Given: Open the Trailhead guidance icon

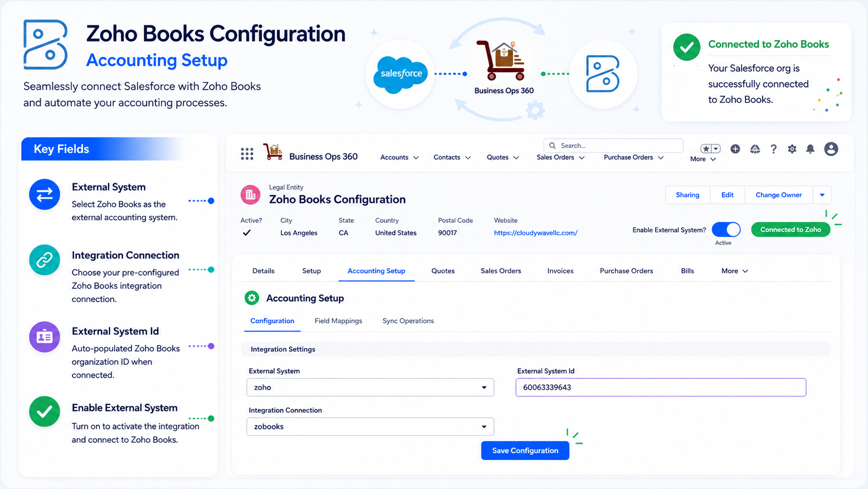Looking at the screenshot, I should point(755,149).
